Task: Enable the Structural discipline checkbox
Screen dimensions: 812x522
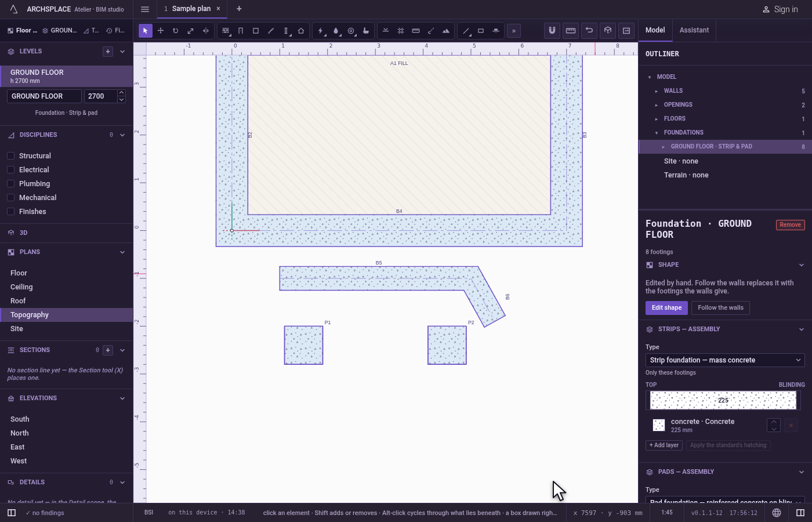Action: coord(10,156)
